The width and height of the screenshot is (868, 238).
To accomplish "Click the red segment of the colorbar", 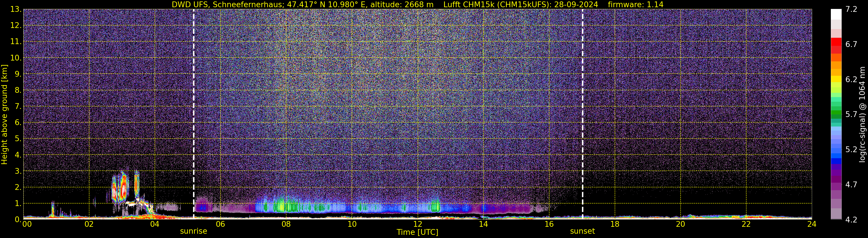I will 836,42.
